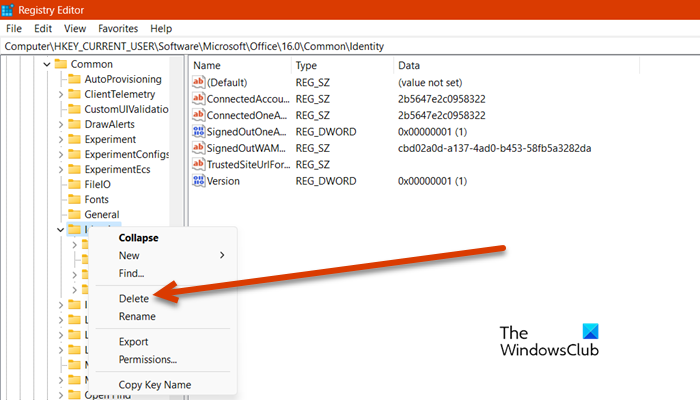Open the View menu
Screen dimensions: 700x400
[75, 29]
